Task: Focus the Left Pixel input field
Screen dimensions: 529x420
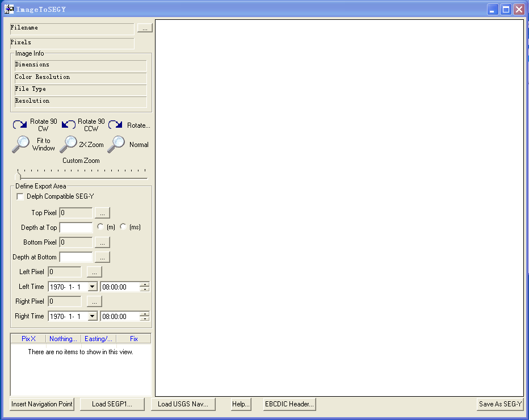Action: click(x=65, y=272)
